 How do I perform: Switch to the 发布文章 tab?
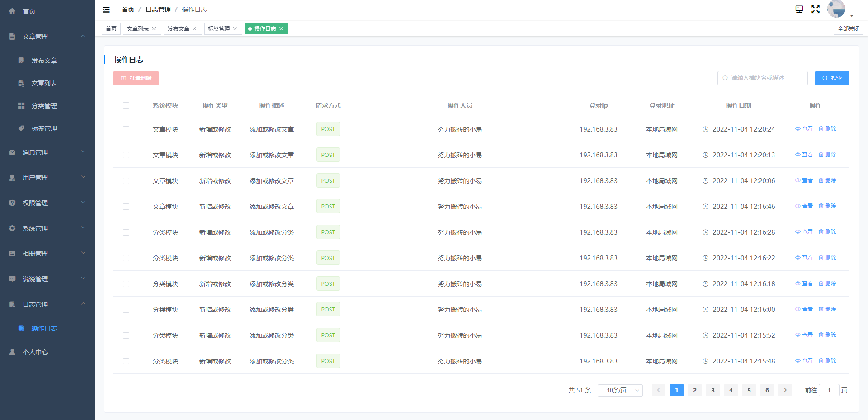[x=179, y=29]
